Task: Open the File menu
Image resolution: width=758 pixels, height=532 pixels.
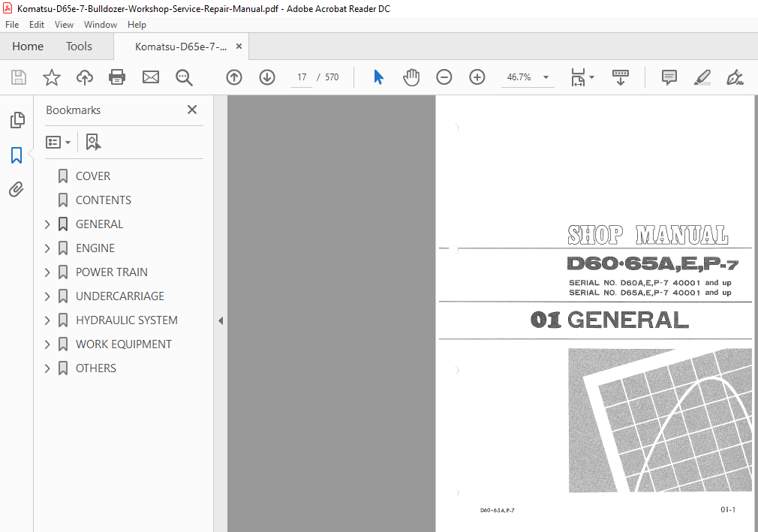Action: coord(12,25)
